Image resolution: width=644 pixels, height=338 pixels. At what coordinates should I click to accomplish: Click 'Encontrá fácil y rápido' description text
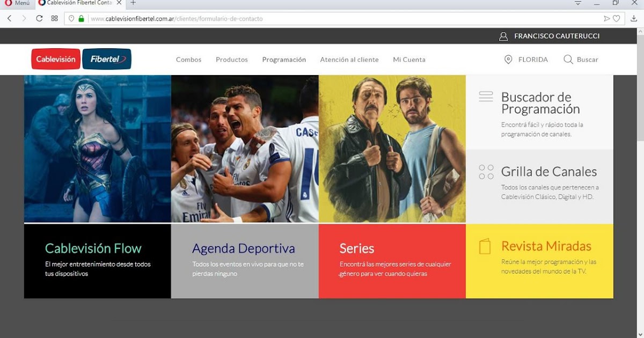point(542,129)
